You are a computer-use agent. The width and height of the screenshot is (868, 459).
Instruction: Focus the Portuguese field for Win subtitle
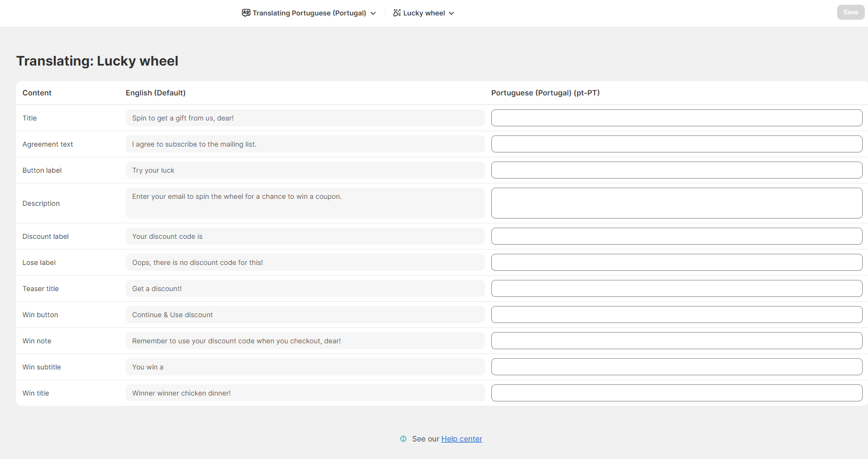[x=677, y=367]
